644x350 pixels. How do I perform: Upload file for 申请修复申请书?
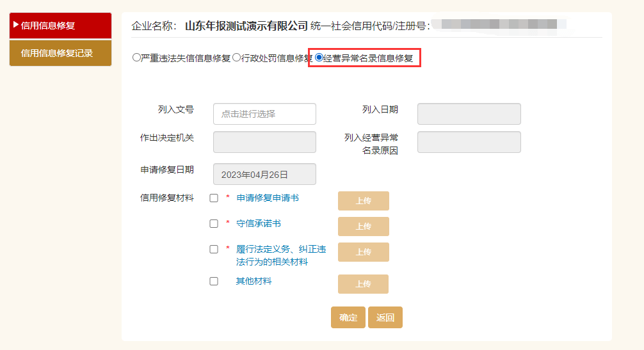click(363, 201)
